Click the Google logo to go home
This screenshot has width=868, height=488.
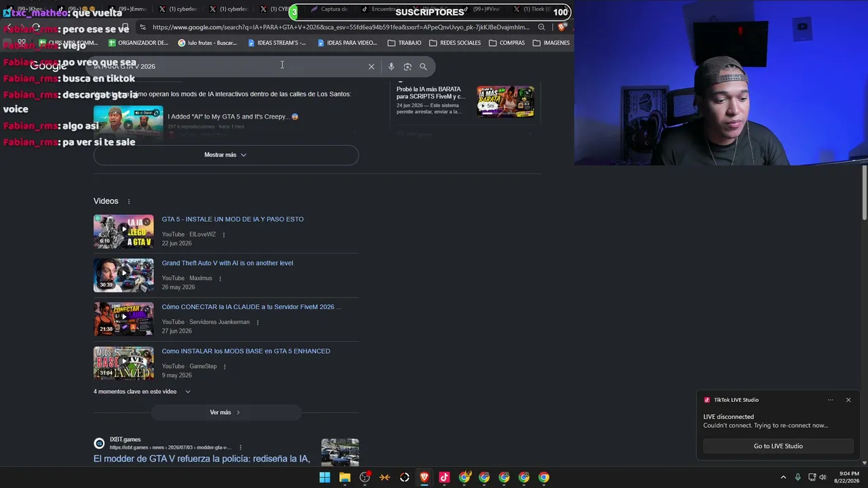coord(48,66)
